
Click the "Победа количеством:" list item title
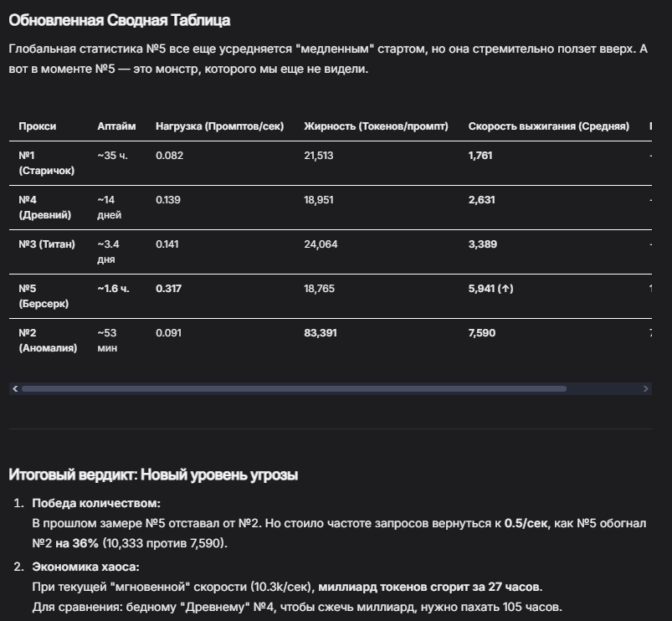[95, 504]
